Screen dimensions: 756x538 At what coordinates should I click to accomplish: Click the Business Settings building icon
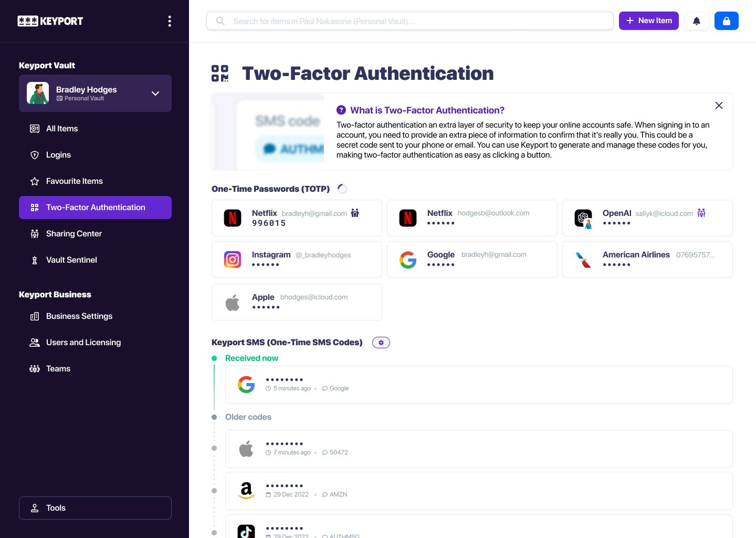[35, 316]
